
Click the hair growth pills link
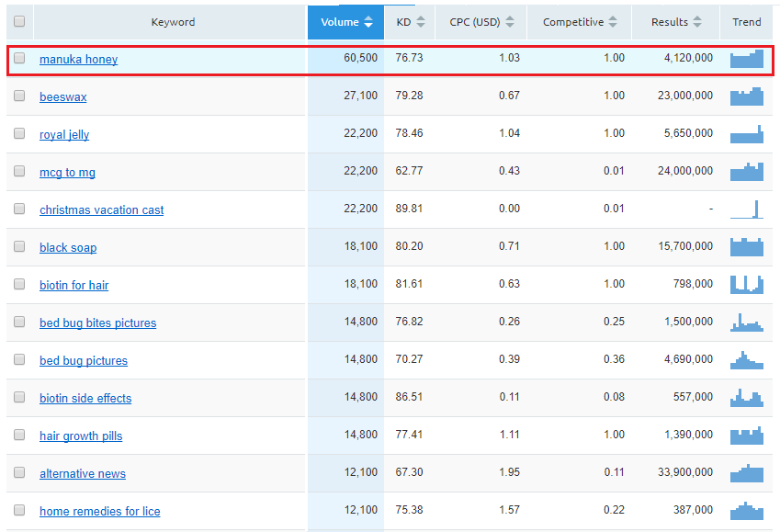click(81, 436)
